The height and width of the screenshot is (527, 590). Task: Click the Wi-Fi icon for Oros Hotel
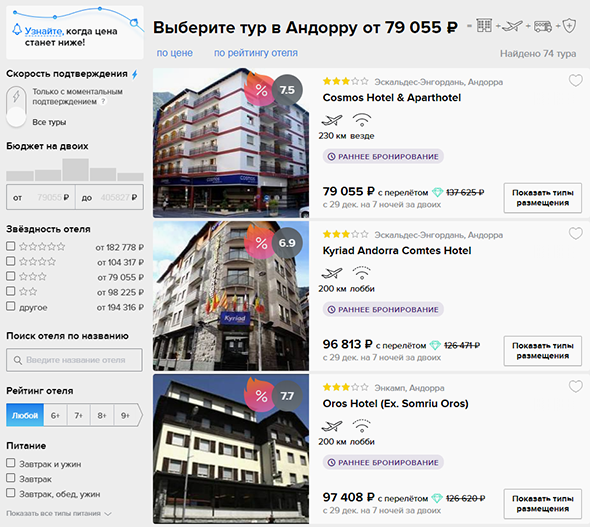(362, 426)
